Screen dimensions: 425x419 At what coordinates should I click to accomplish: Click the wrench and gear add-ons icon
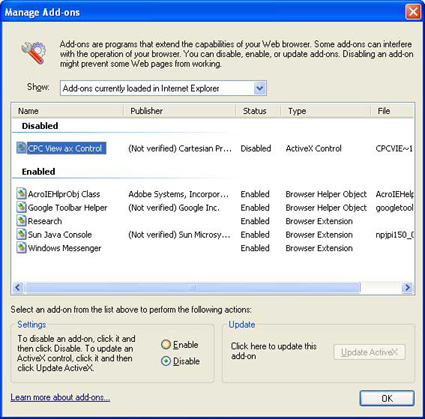click(34, 53)
